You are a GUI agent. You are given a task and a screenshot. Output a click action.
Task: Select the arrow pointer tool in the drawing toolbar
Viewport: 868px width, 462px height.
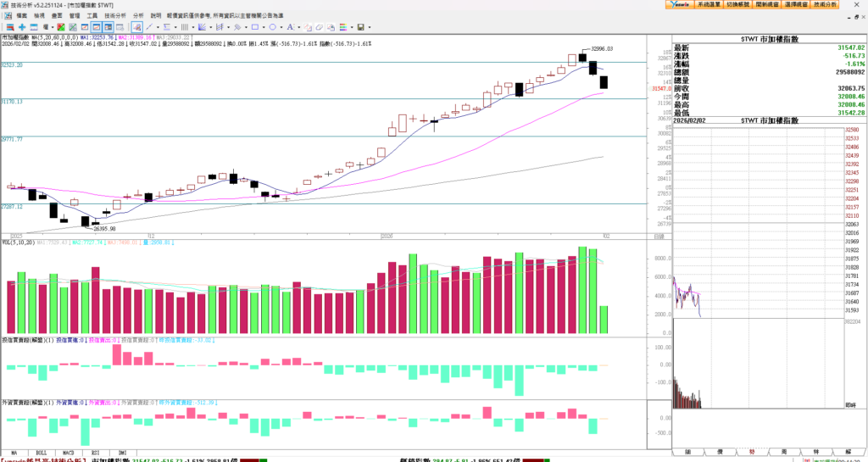[136, 27]
